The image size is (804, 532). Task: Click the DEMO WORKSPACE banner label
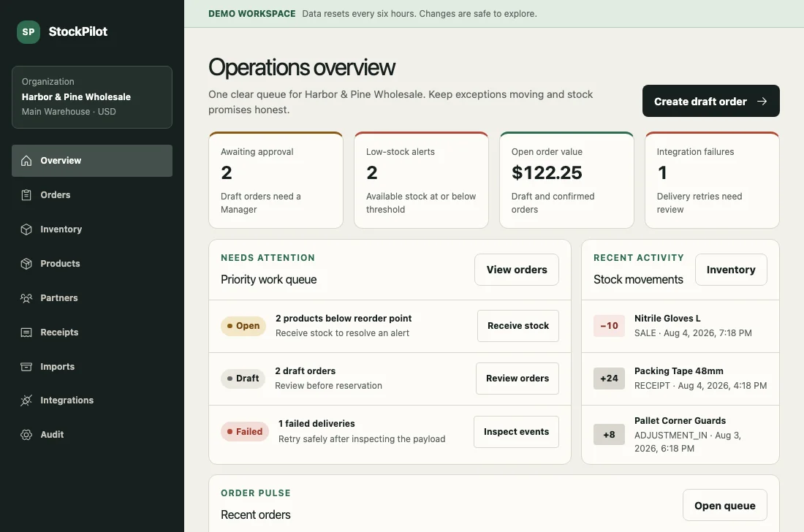coord(251,14)
